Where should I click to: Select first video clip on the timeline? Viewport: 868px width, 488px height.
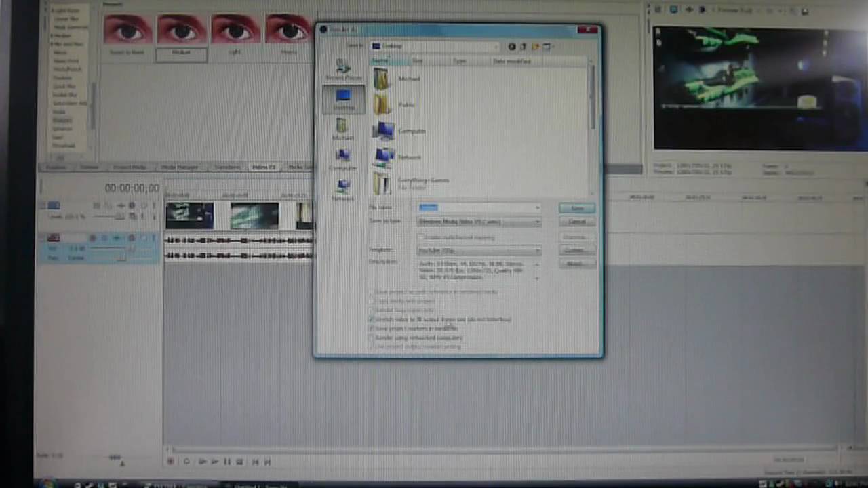pyautogui.click(x=190, y=216)
